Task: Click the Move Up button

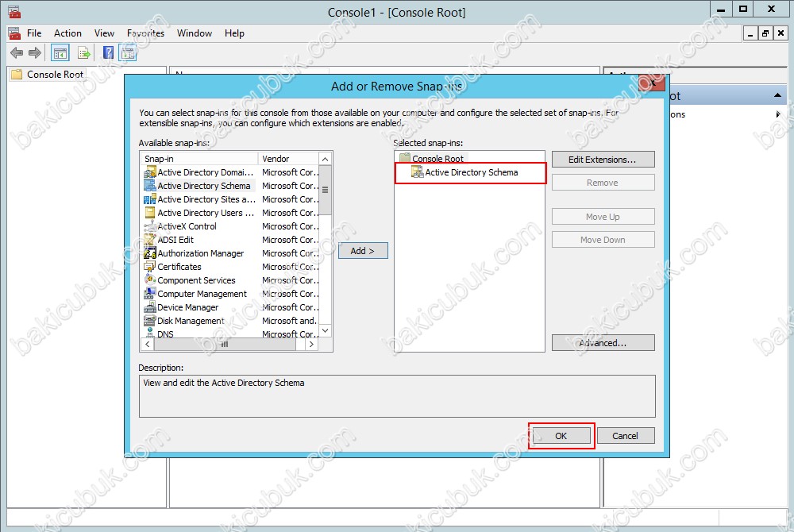Action: pos(603,217)
